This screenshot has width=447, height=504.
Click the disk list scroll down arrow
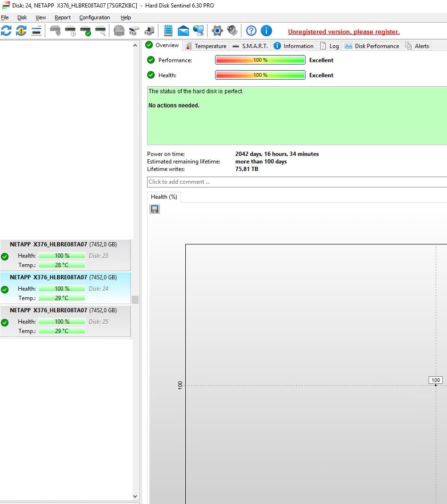pyautogui.click(x=135, y=496)
